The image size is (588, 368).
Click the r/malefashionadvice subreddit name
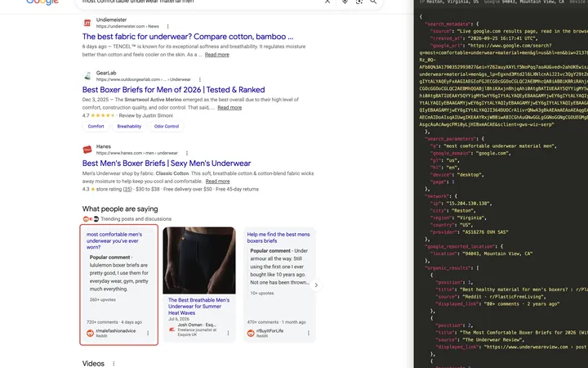coord(115,331)
